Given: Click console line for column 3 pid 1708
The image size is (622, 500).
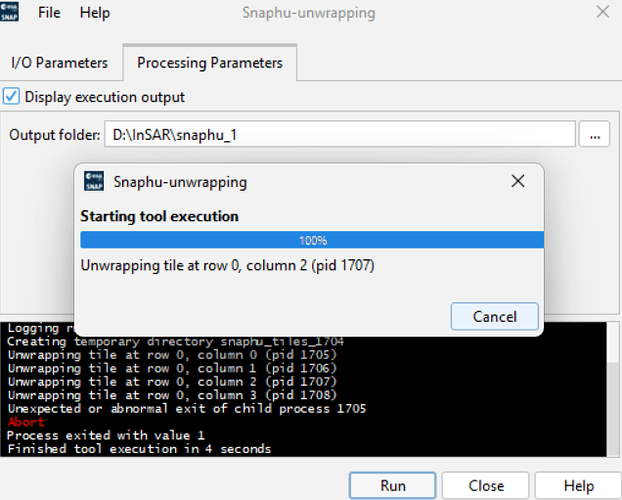Looking at the screenshot, I should [x=172, y=395].
